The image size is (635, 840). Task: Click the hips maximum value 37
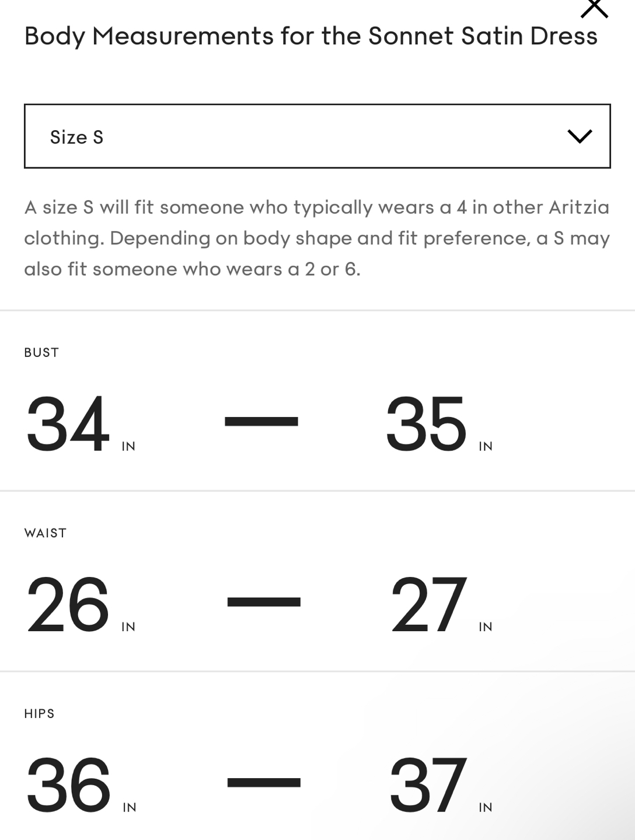click(428, 785)
